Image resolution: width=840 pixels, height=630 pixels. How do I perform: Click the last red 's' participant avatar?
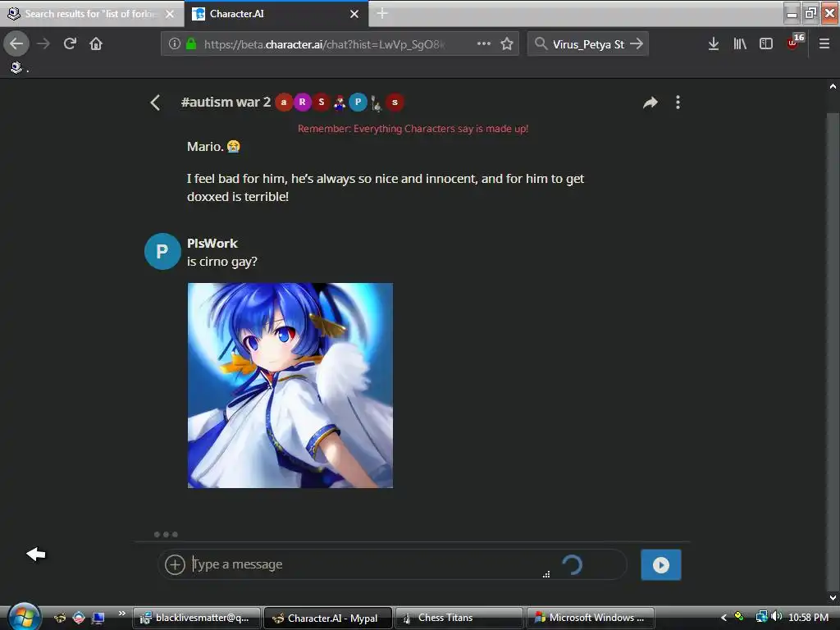(395, 103)
